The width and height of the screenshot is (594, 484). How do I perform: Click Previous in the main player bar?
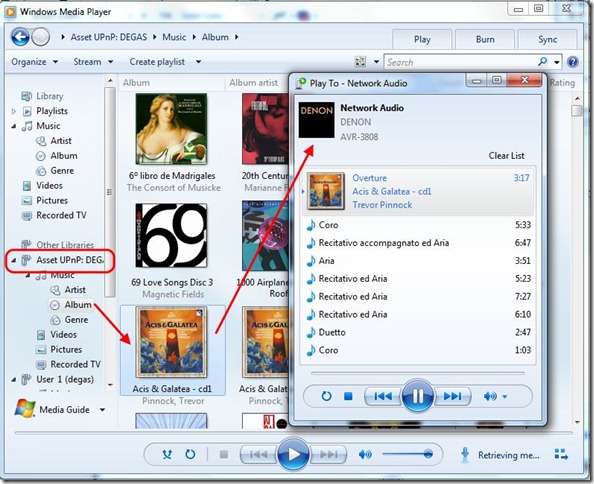click(259, 454)
